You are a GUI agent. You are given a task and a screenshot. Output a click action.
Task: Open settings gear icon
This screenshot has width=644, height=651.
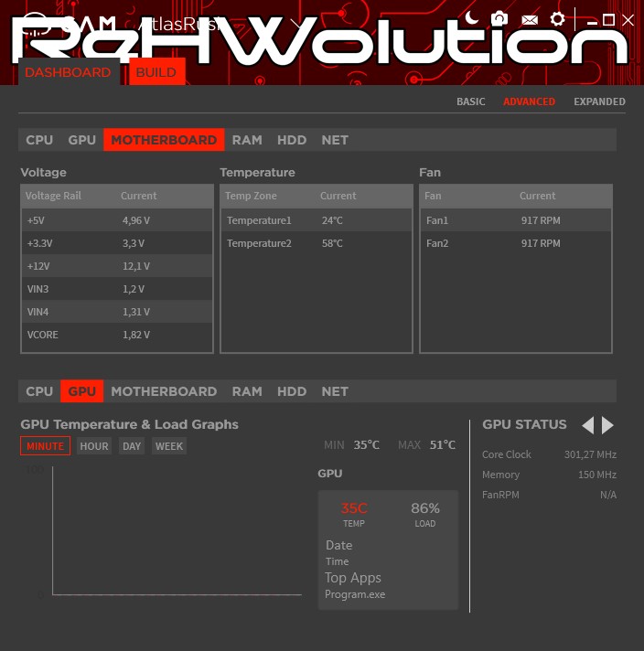click(557, 19)
